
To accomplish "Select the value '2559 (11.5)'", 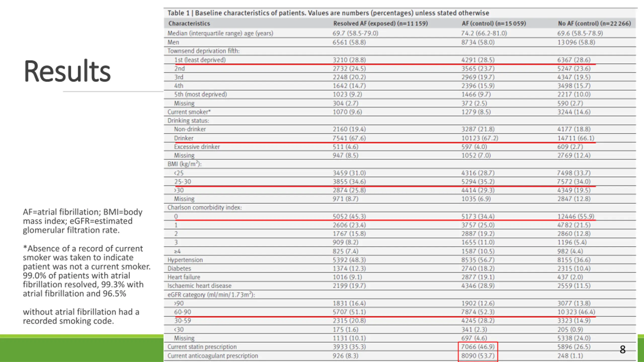I will (574, 286).
